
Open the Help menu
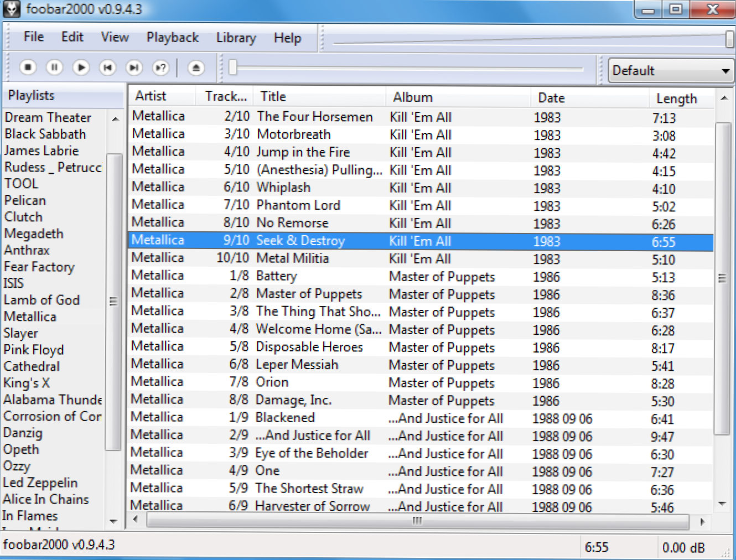coord(288,38)
